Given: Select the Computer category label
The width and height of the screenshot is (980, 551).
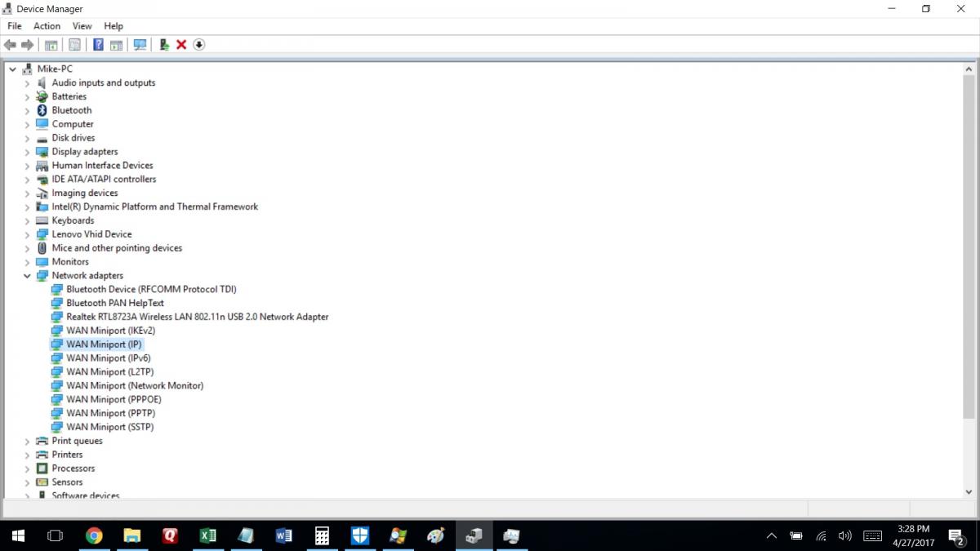Looking at the screenshot, I should [x=73, y=124].
